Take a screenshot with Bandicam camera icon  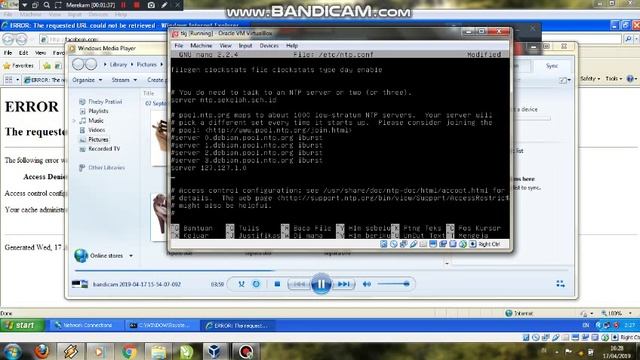coord(151,5)
